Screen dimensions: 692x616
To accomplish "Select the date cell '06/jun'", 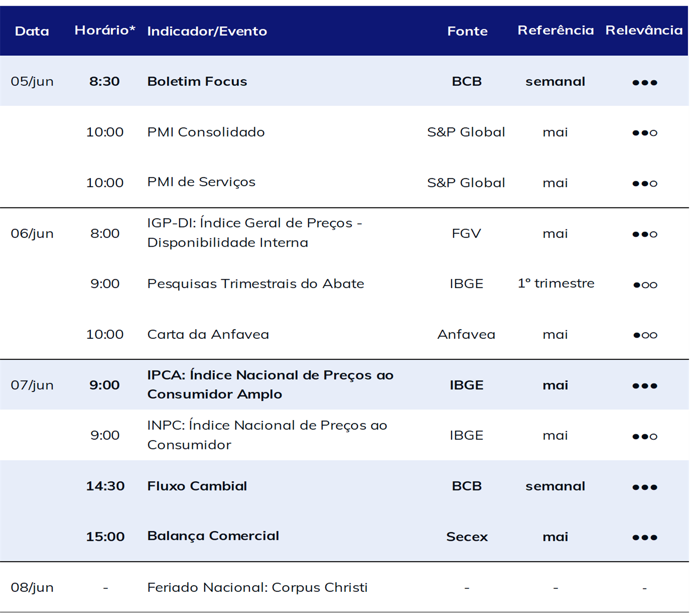I will click(32, 233).
